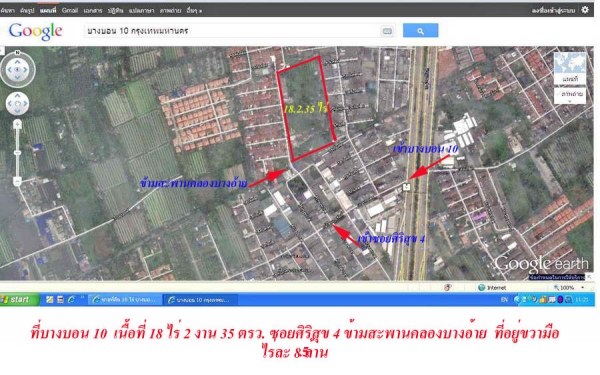Open the Windows start button

coord(19,300)
